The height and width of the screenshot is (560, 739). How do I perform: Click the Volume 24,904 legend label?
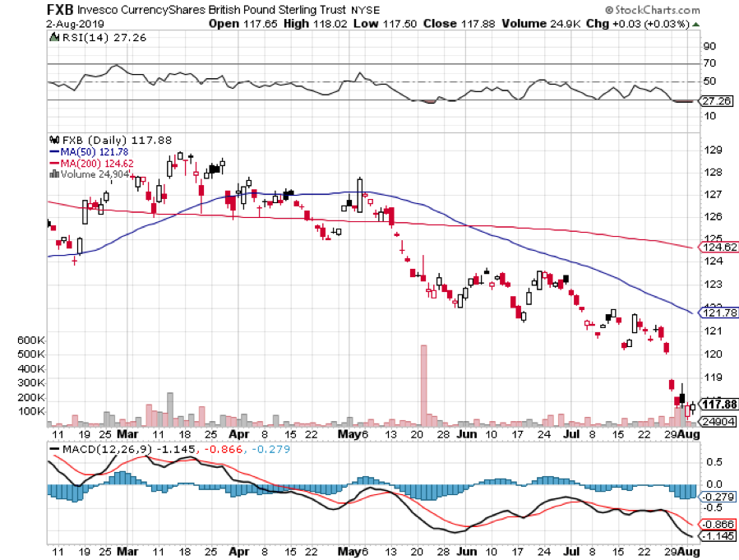click(95, 174)
